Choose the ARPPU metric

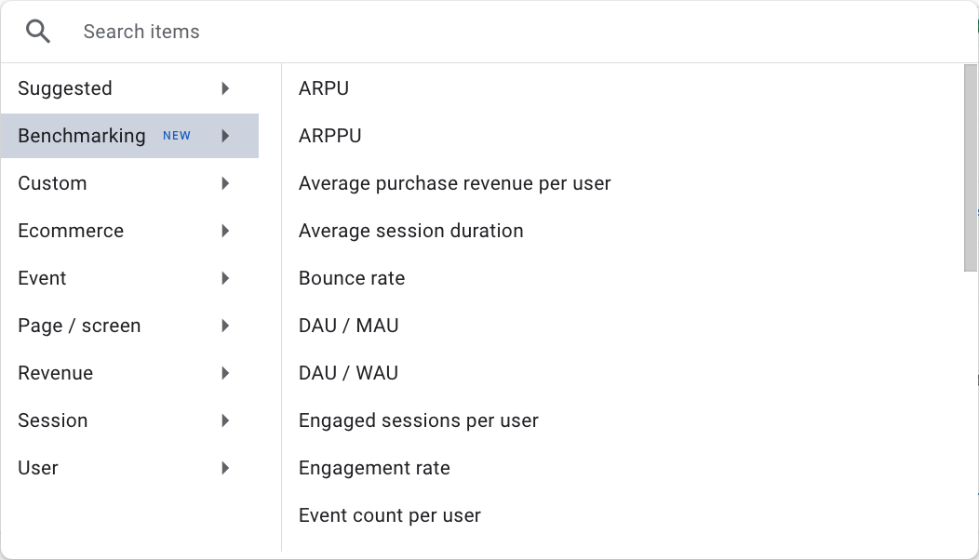tap(329, 136)
